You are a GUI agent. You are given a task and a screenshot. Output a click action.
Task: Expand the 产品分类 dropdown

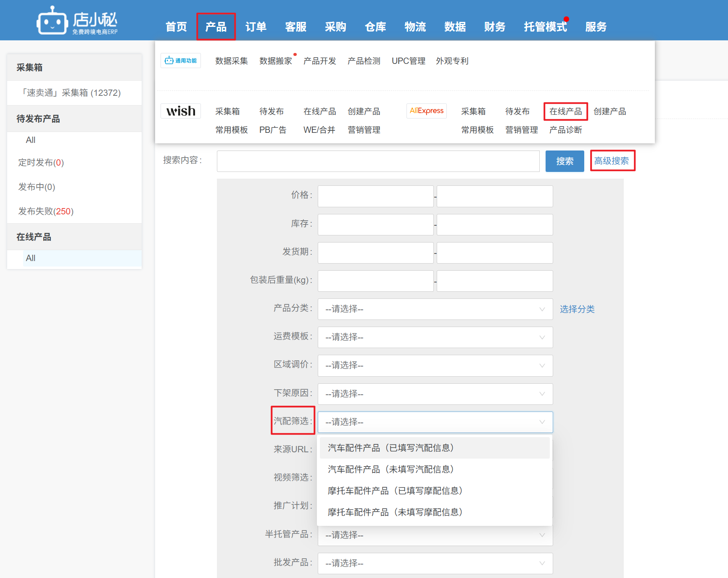(435, 309)
